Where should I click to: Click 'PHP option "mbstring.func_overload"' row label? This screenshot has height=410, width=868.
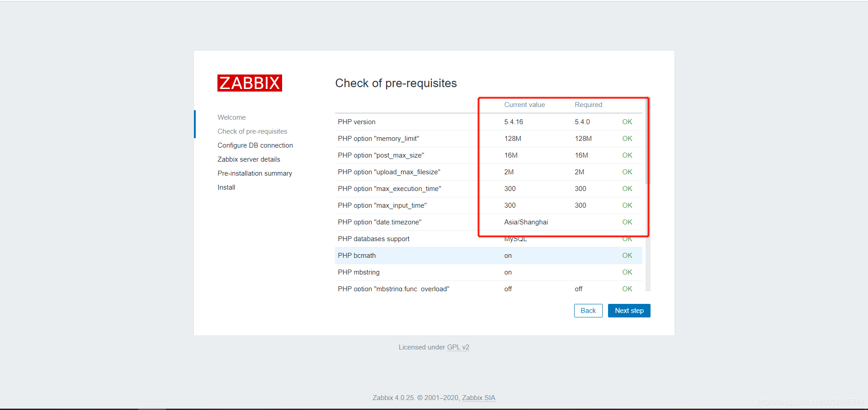point(393,289)
